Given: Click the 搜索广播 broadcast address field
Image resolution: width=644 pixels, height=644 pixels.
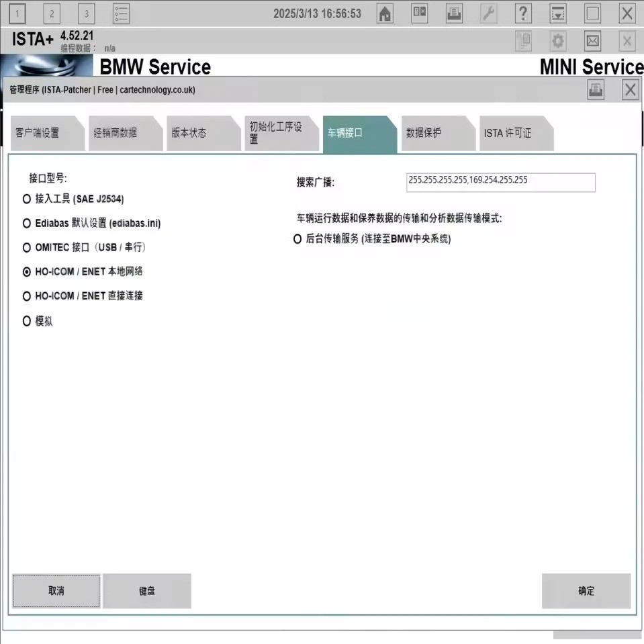Looking at the screenshot, I should [500, 182].
